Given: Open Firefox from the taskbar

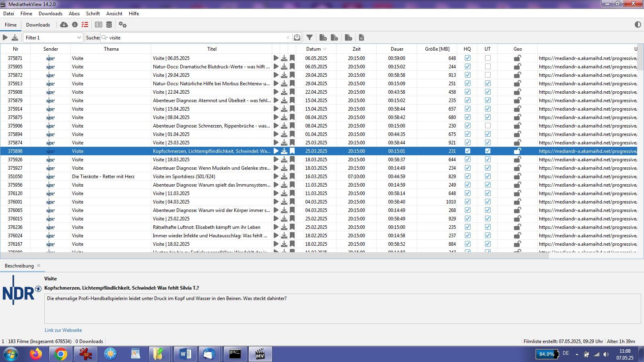Looking at the screenshot, I should (36, 354).
